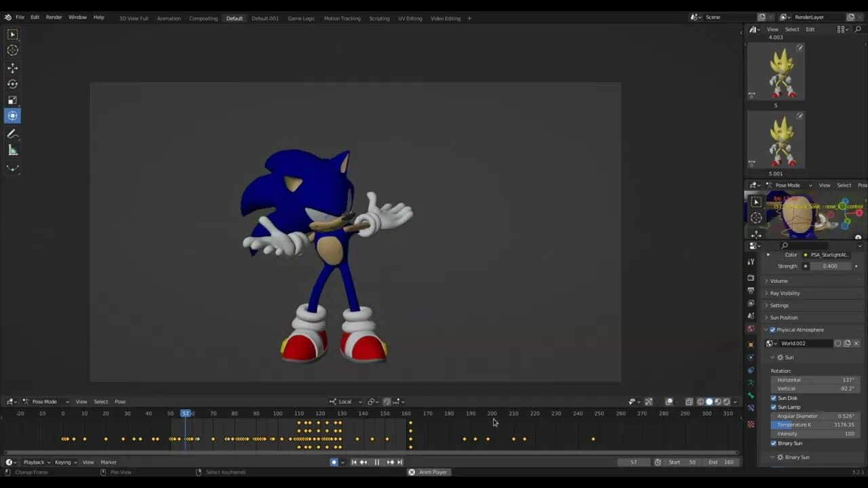Viewport: 868px width, 488px height.
Task: Open the World properties tab
Action: pos(751,329)
